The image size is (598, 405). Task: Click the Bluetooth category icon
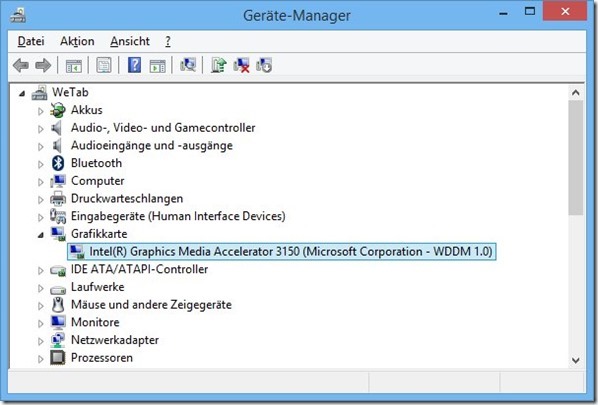coord(58,163)
